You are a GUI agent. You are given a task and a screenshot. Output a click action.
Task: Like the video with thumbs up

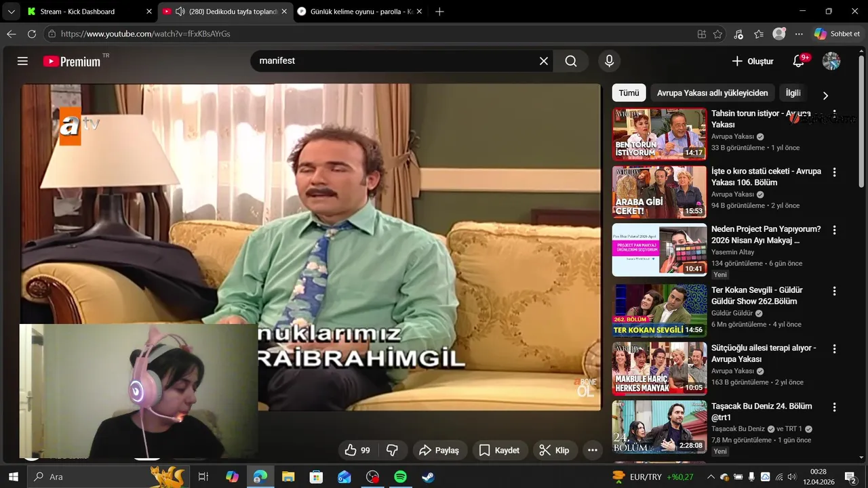click(x=357, y=450)
